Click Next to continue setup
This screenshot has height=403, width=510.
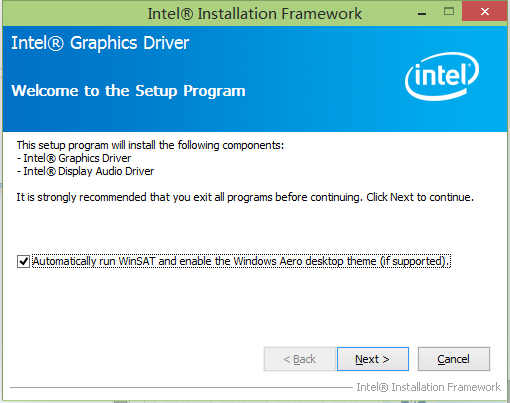click(x=373, y=359)
